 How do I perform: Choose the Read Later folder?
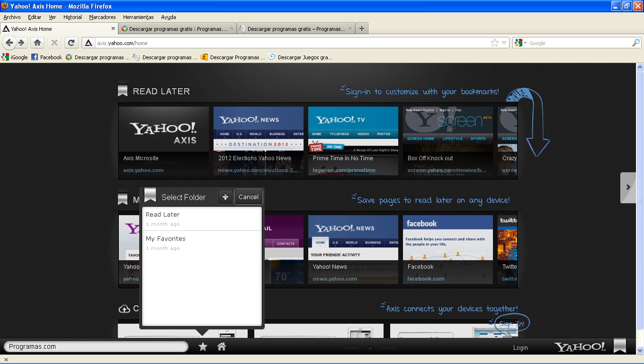[202, 218]
